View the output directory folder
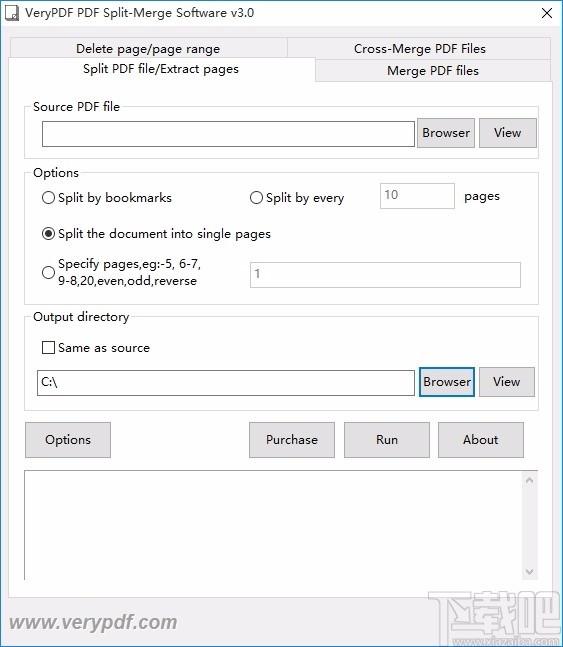Screen dimensions: 563x647 507,382
